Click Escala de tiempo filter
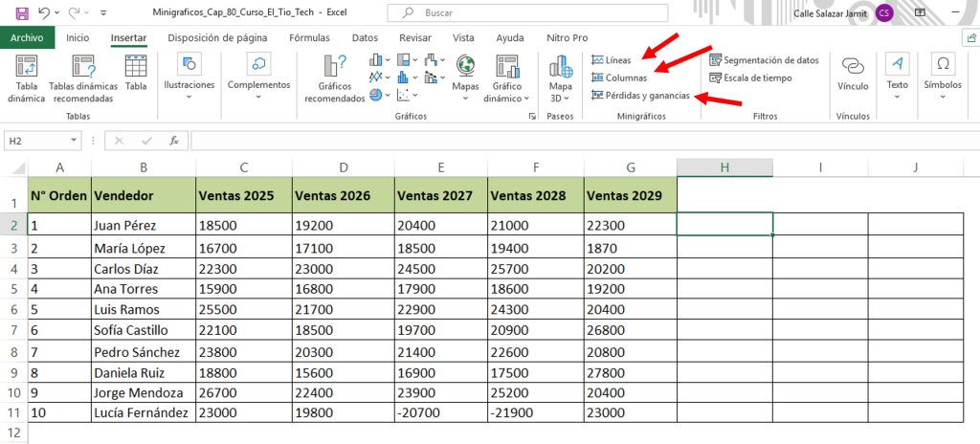Screen dimensions: 980x444 pos(749,78)
